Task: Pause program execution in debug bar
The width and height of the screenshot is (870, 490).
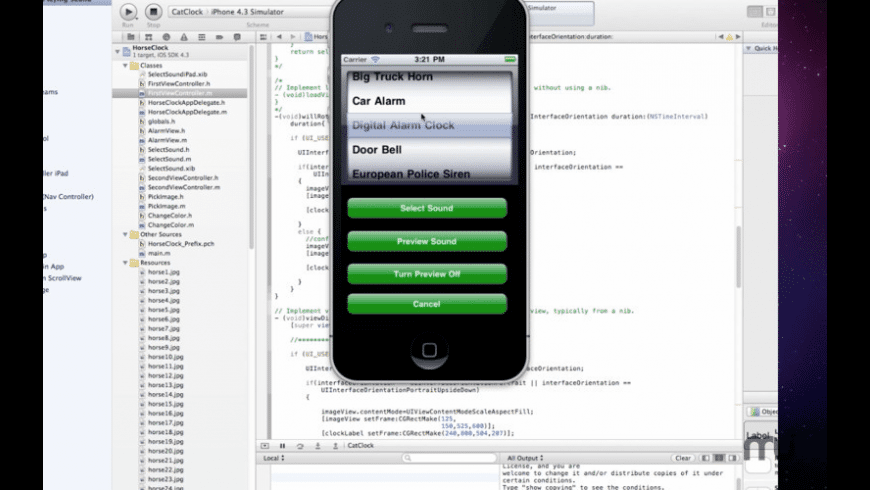Action: 282,446
